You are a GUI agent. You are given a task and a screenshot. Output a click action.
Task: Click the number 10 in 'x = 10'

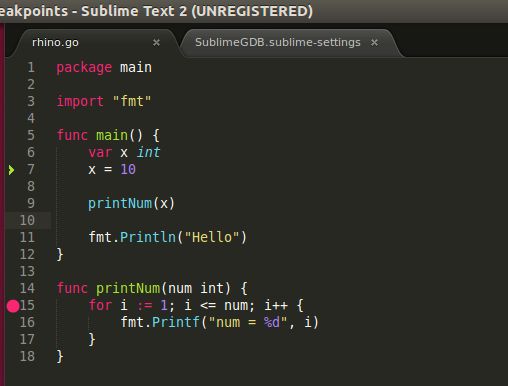coord(128,170)
